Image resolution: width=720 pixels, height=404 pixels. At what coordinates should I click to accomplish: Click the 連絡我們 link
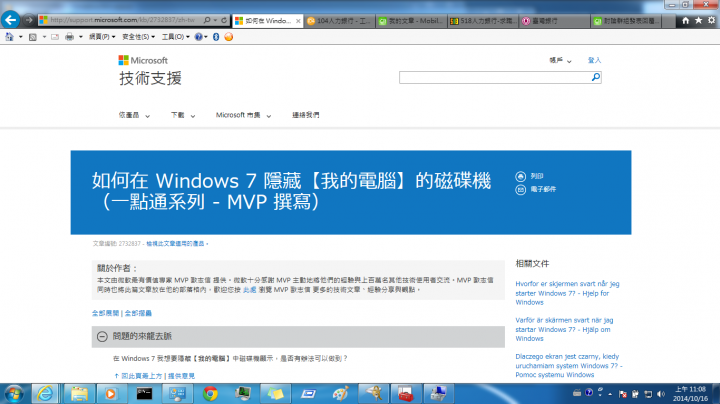[305, 115]
